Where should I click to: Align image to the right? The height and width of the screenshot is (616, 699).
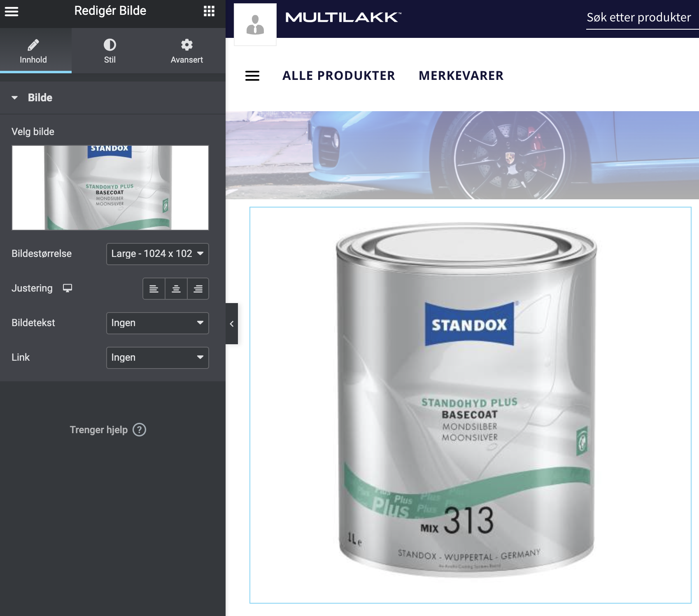(x=198, y=289)
